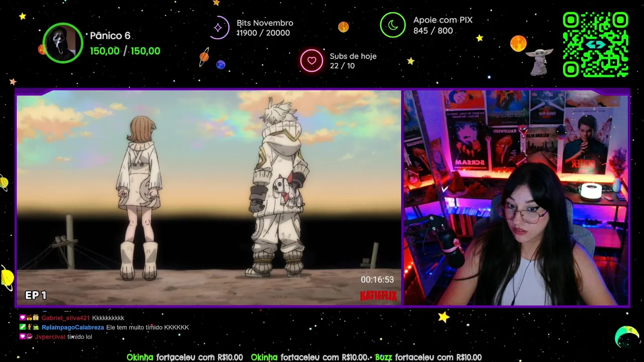Click the Bits Novembro label
This screenshot has height=362, width=644.
click(x=265, y=23)
